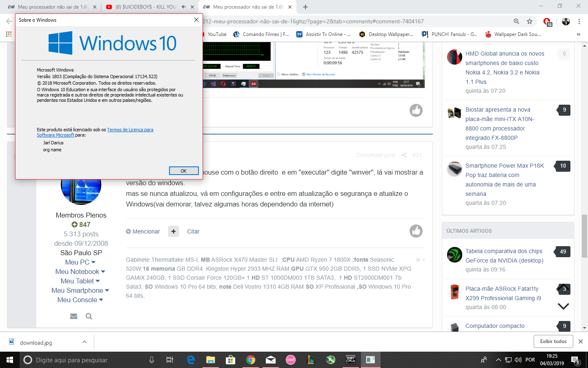Viewport: 588px width, 368px height.
Task: Open Biostar apresenta mini-ITX article
Action: tap(500, 123)
